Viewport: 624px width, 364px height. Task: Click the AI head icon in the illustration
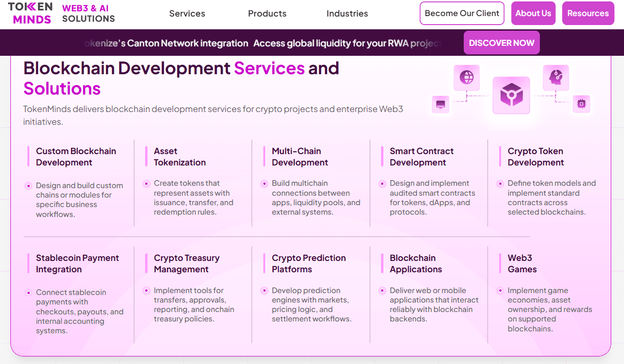tap(556, 78)
